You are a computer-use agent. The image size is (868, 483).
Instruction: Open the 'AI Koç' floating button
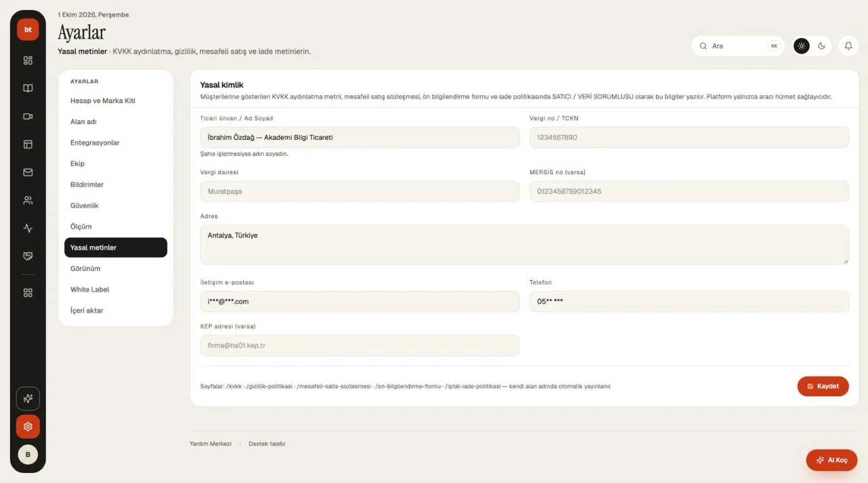[x=831, y=460]
